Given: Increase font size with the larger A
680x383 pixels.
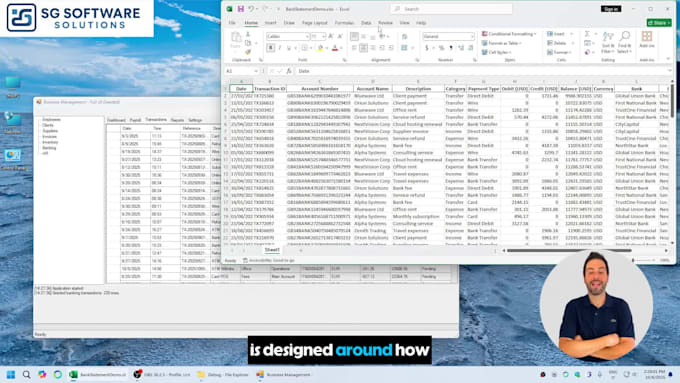Looking at the screenshot, I should [x=331, y=36].
